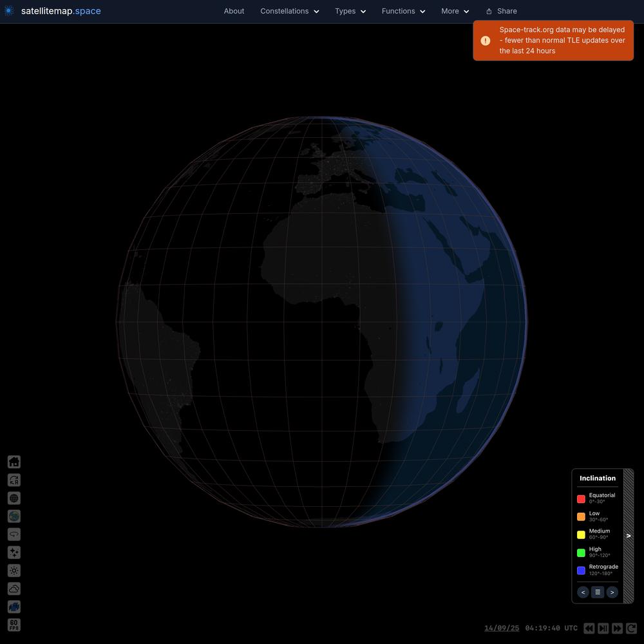Click the red Equatorial color swatch
Image resolution: width=644 pixels, height=644 pixels.
pyautogui.click(x=581, y=498)
